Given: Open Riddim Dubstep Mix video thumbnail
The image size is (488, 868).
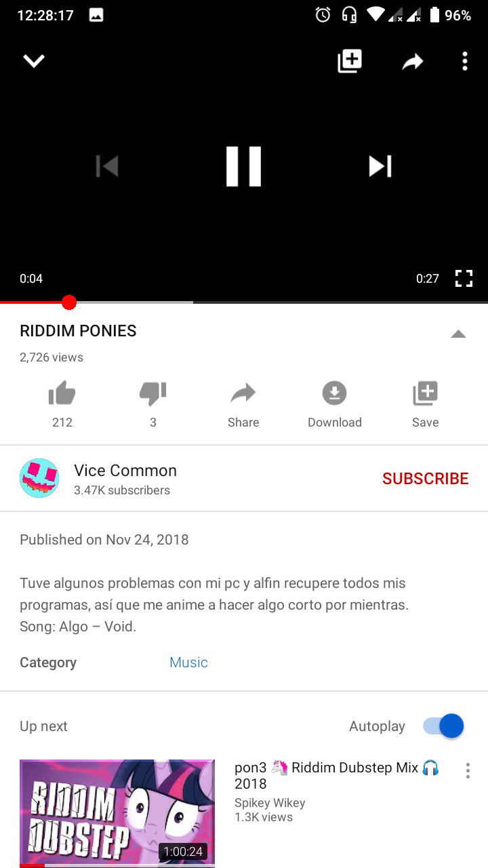Looking at the screenshot, I should (x=117, y=813).
